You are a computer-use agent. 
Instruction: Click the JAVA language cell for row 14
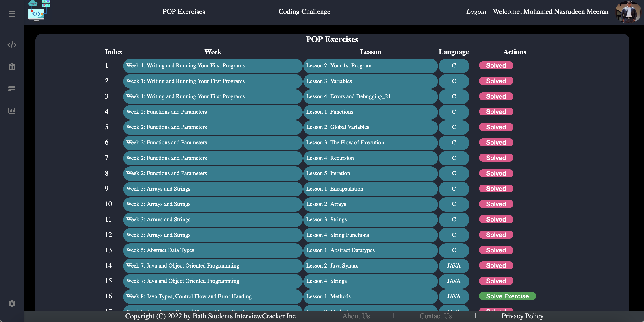click(454, 265)
